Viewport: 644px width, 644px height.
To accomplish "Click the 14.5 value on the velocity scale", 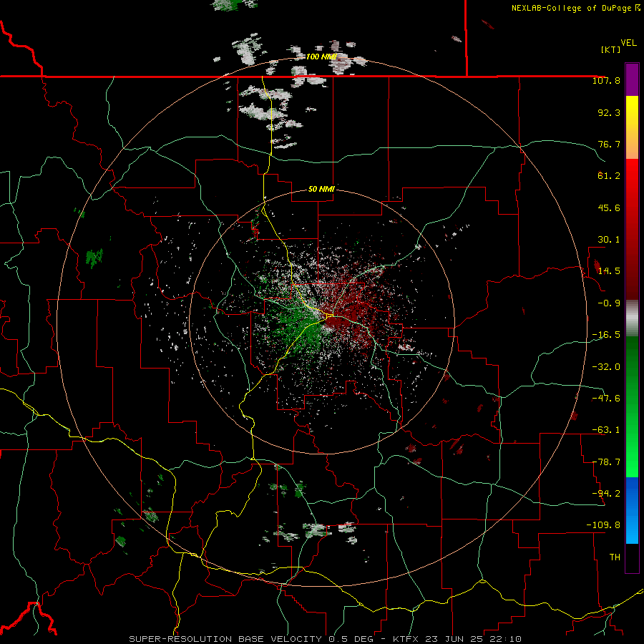I will click(609, 271).
